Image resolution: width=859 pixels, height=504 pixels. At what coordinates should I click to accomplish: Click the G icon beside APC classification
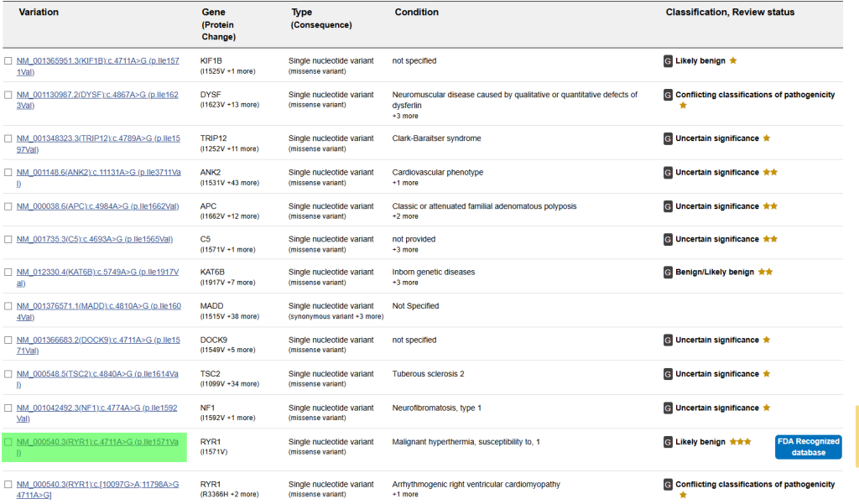[668, 206]
